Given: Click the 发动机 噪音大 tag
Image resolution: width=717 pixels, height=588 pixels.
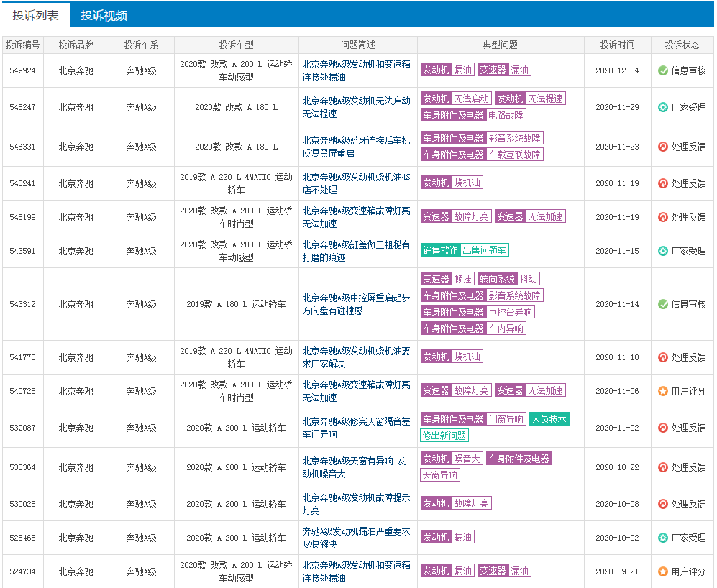Looking at the screenshot, I should (452, 459).
